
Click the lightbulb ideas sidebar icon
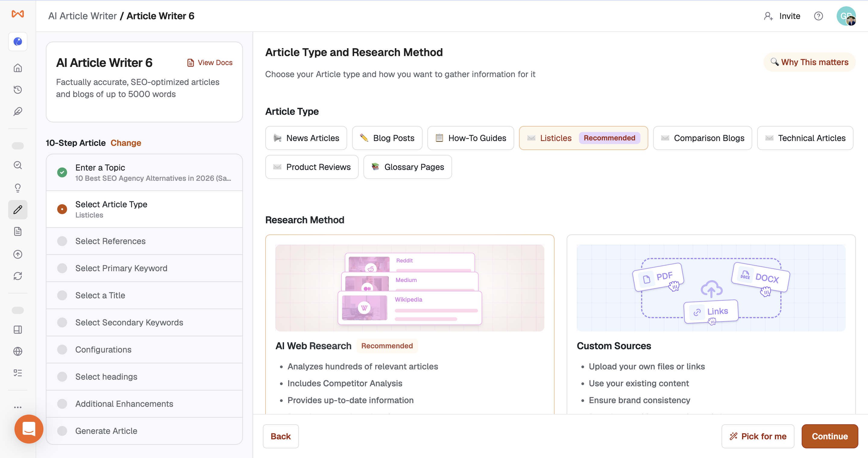[17, 188]
